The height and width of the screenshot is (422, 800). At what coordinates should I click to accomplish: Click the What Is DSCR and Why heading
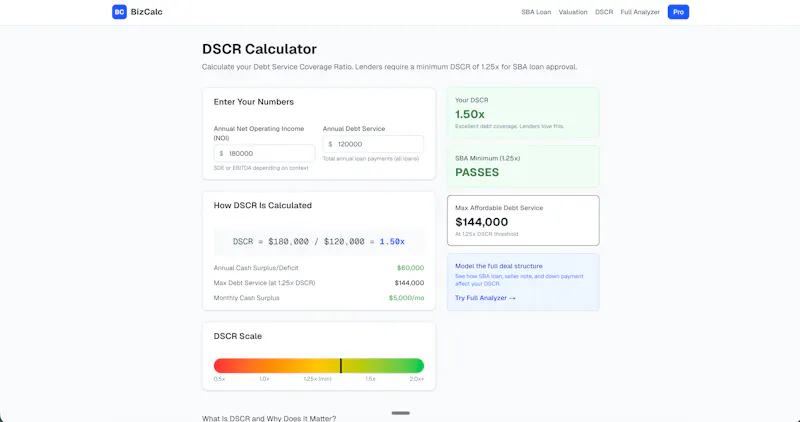tap(269, 418)
